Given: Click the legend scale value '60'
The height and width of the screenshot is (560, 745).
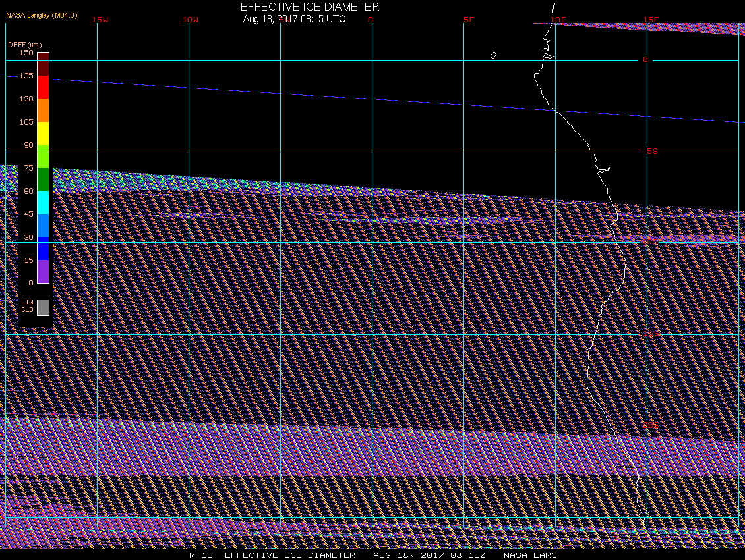Looking at the screenshot, I should pos(29,191).
